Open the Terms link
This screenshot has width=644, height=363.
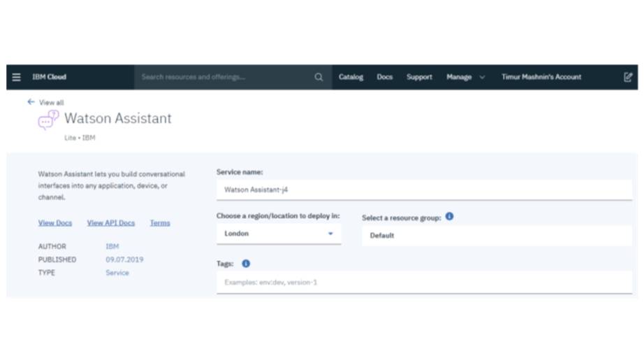tap(160, 223)
